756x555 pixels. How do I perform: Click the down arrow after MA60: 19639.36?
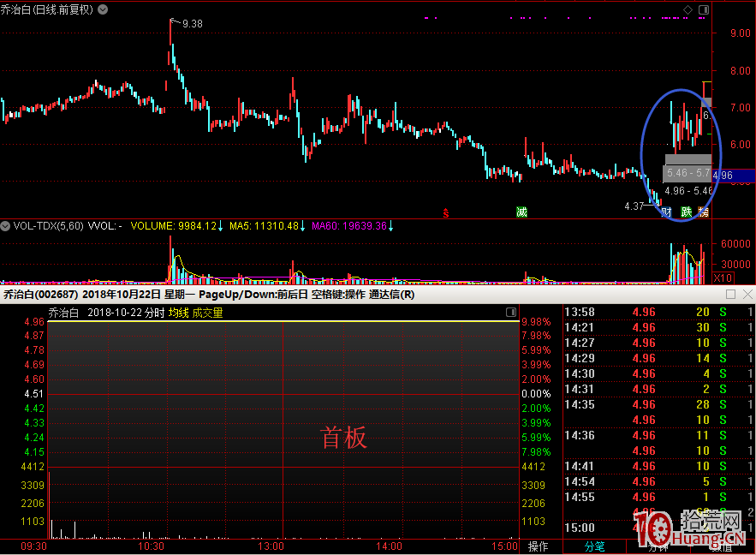point(391,225)
